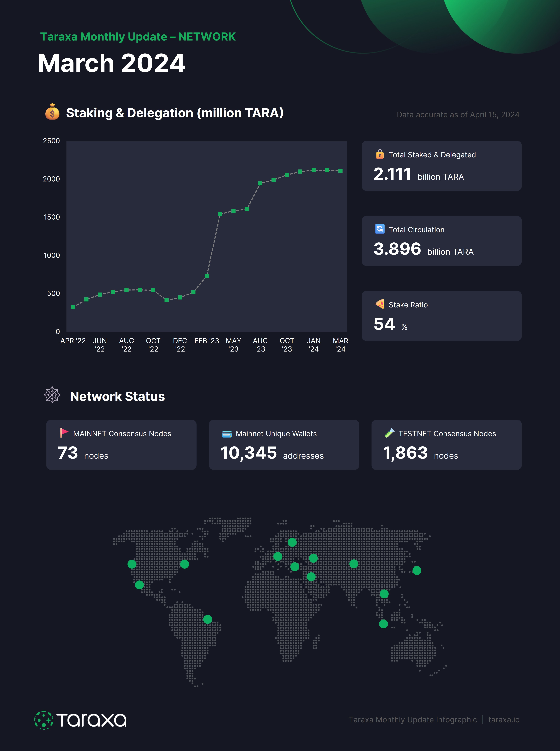Click the '3.896' circulation value
Image resolution: width=560 pixels, height=751 pixels.
pyautogui.click(x=397, y=249)
